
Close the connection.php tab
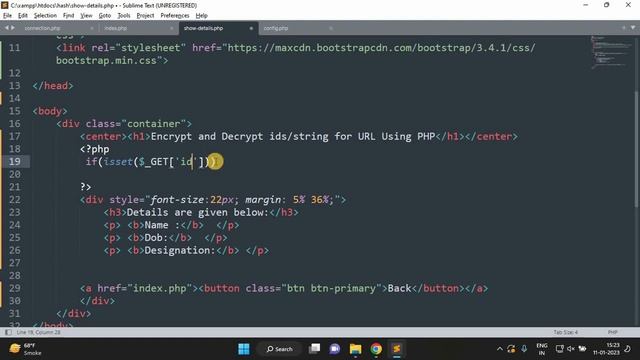click(91, 28)
